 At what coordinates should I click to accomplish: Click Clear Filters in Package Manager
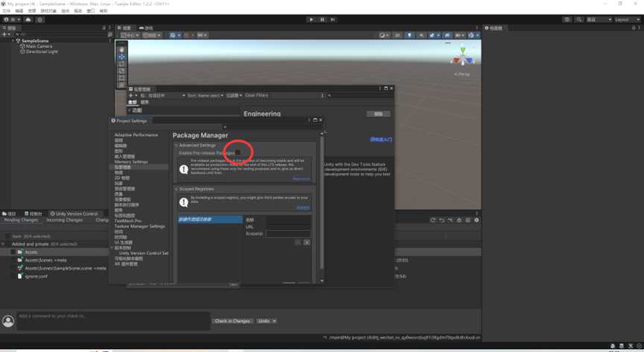click(256, 95)
